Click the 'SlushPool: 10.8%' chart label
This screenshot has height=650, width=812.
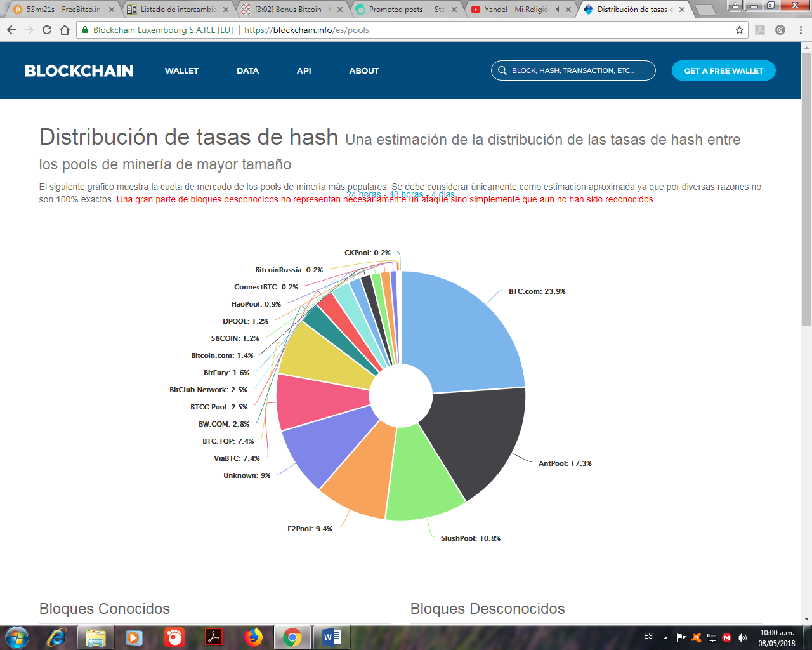point(471,538)
